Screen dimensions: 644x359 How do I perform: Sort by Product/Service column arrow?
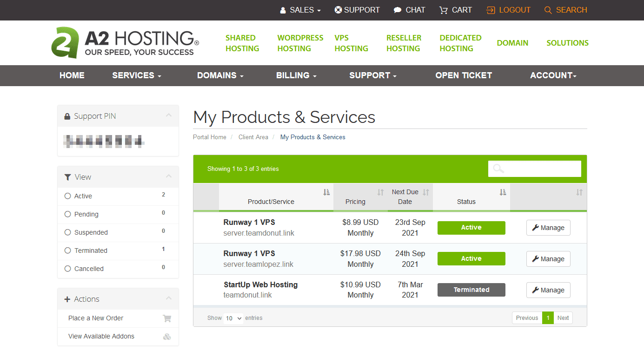(x=326, y=192)
